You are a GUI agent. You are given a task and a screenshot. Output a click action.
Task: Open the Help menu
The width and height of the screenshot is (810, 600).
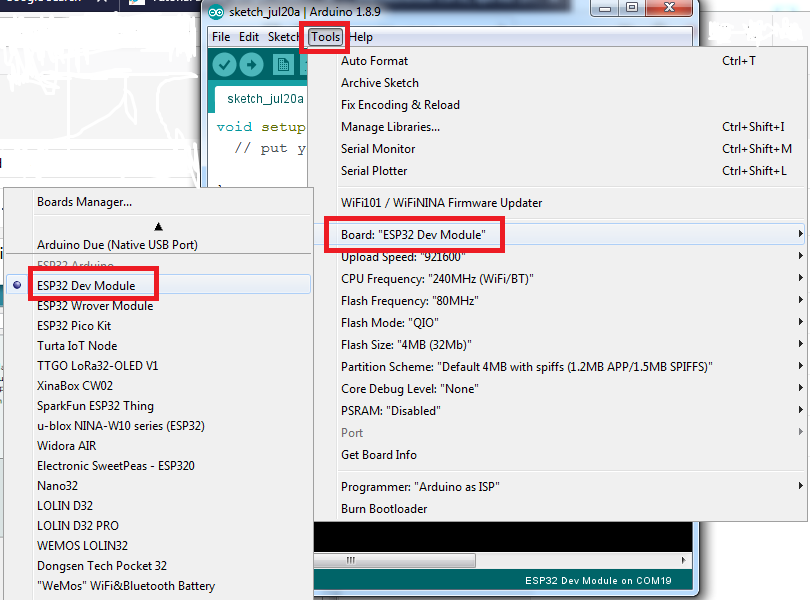(361, 37)
